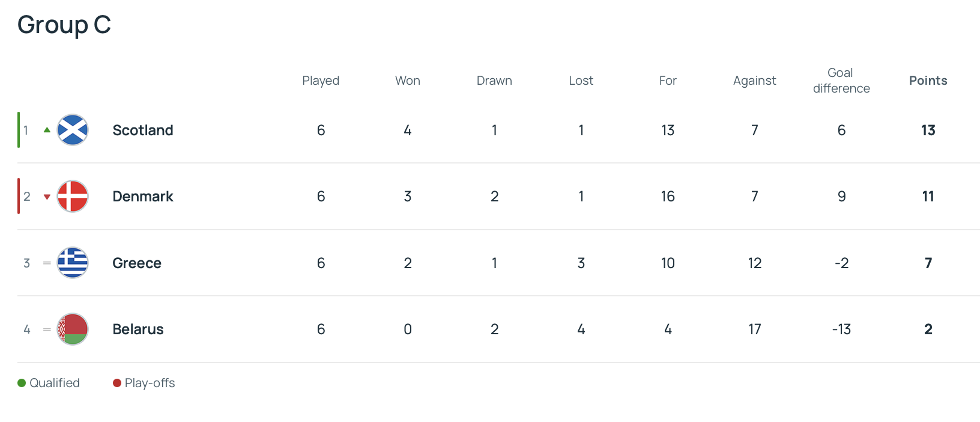This screenshot has height=422, width=980.
Task: Click the Denmark flag icon
Action: (x=73, y=196)
